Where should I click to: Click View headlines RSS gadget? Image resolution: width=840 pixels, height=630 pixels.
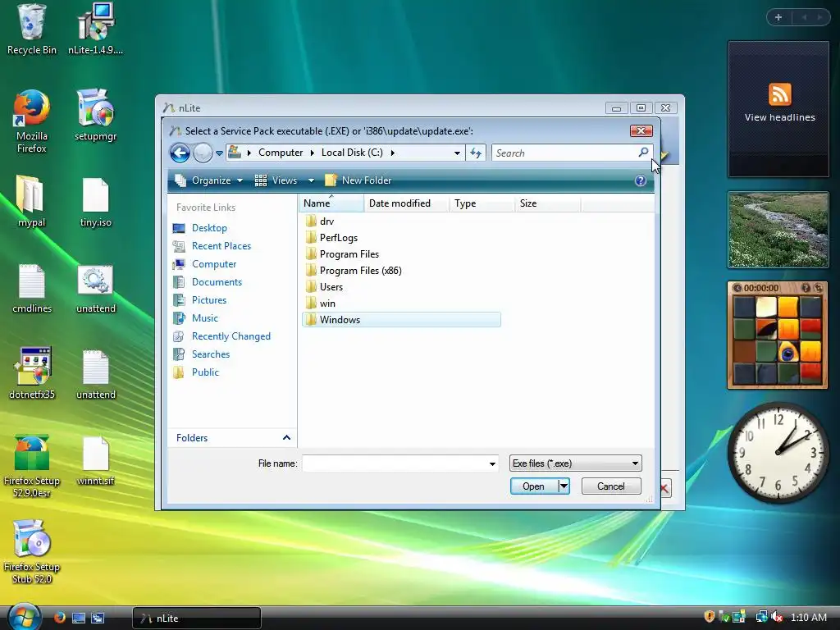pos(779,103)
